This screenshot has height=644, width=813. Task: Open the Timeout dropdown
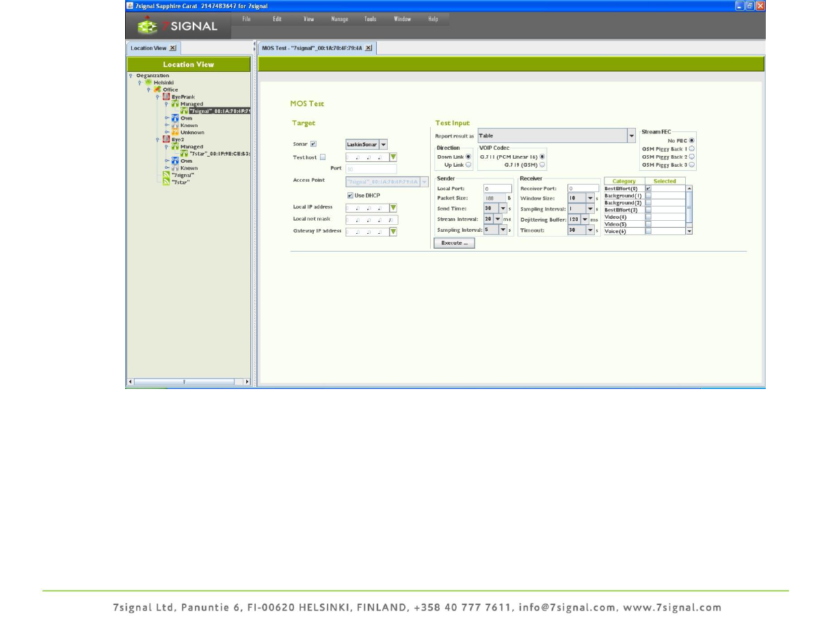(x=590, y=230)
